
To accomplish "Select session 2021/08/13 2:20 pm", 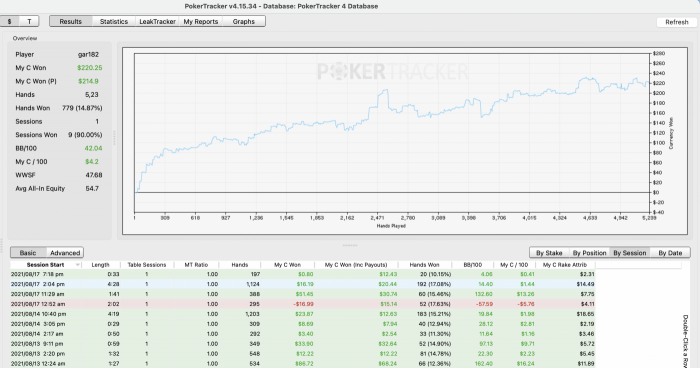I will coord(303,354).
